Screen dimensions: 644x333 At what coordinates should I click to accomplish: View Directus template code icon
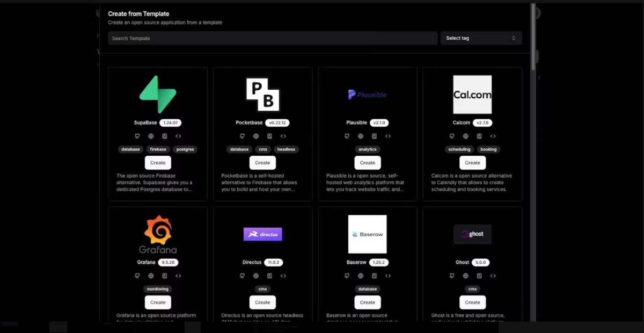pos(283,276)
